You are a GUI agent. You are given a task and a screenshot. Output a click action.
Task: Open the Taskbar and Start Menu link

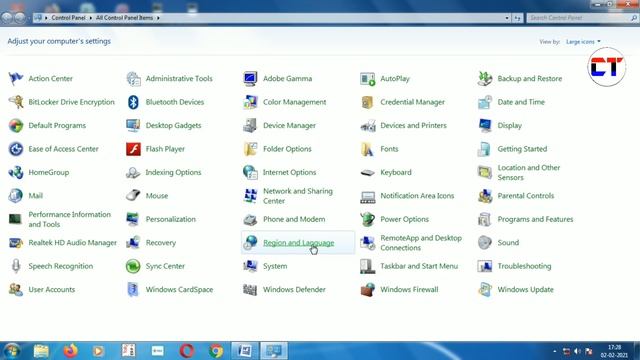click(x=419, y=266)
